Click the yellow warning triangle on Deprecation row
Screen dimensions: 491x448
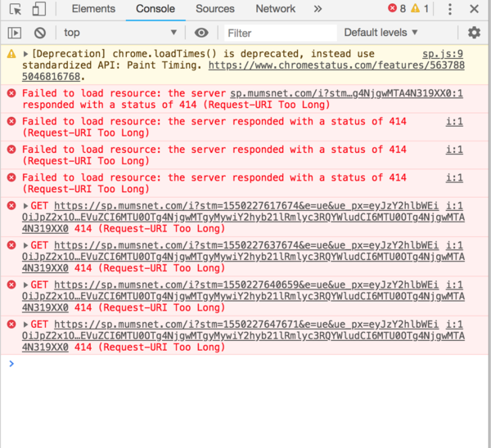[x=11, y=54]
